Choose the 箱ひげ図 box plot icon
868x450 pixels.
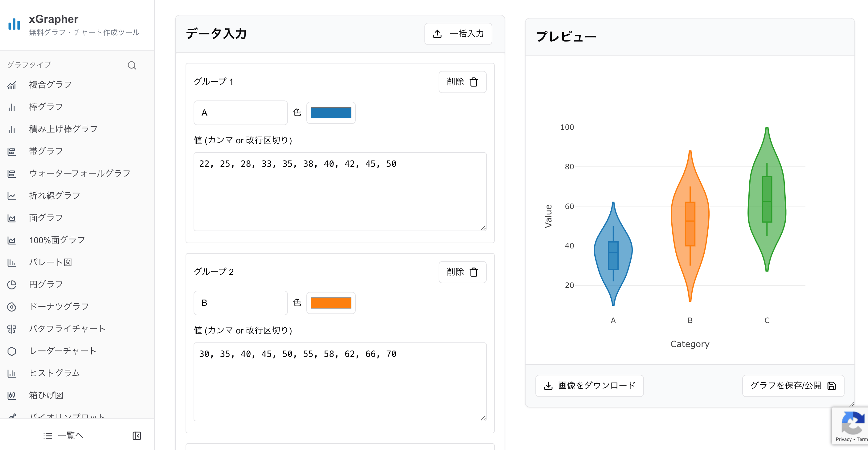coord(12,395)
